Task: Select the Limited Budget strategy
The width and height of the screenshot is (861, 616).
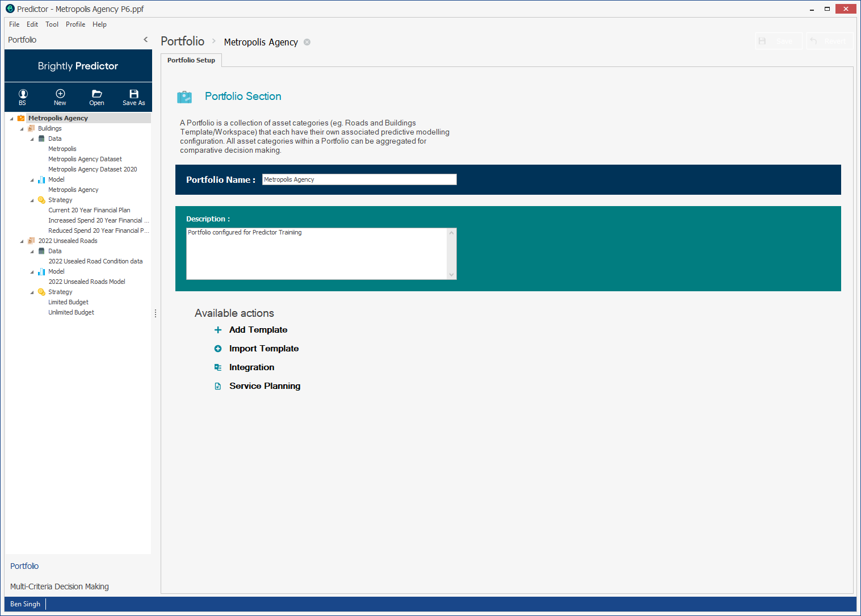Action: (x=68, y=302)
